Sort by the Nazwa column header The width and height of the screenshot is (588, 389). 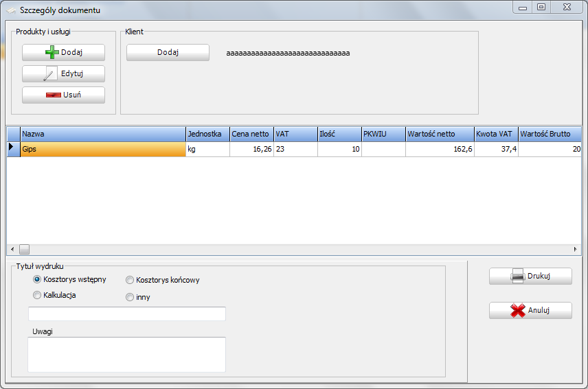[103, 134]
